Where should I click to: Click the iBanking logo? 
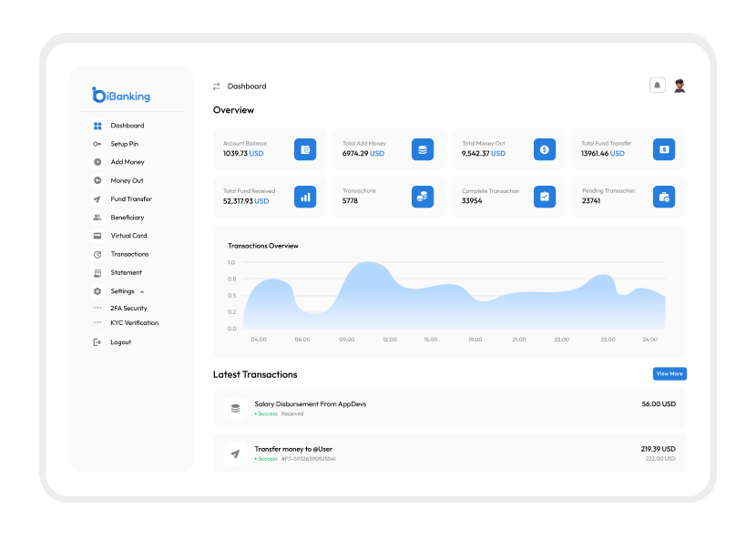[x=121, y=96]
